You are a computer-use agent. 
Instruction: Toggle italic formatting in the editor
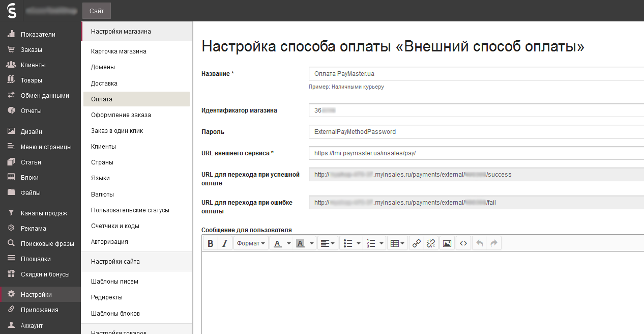[x=225, y=243]
